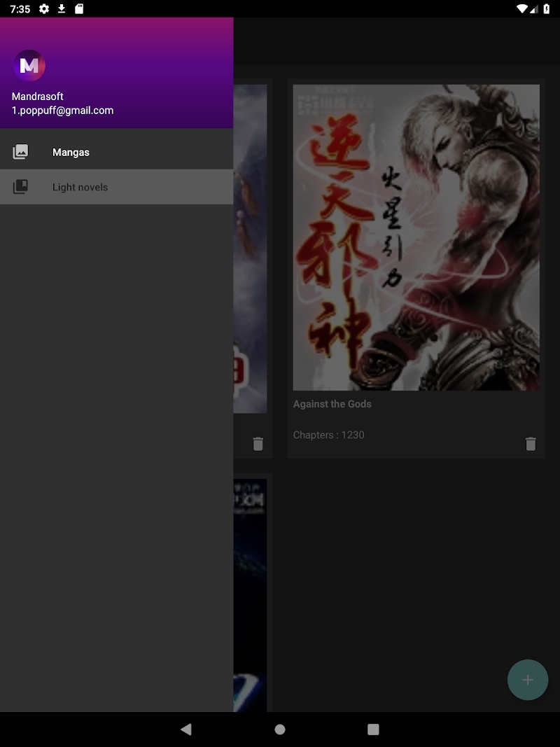560x747 pixels.
Task: Tap the 1.poppuff@gmail.com account email
Action: (x=62, y=111)
